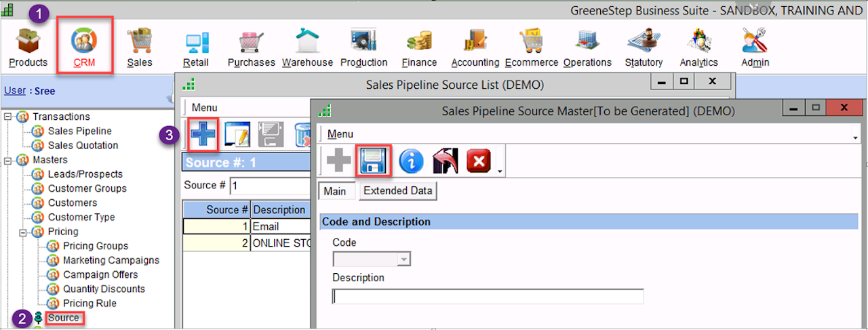Open the CRM module
The image size is (868, 330).
click(x=85, y=46)
